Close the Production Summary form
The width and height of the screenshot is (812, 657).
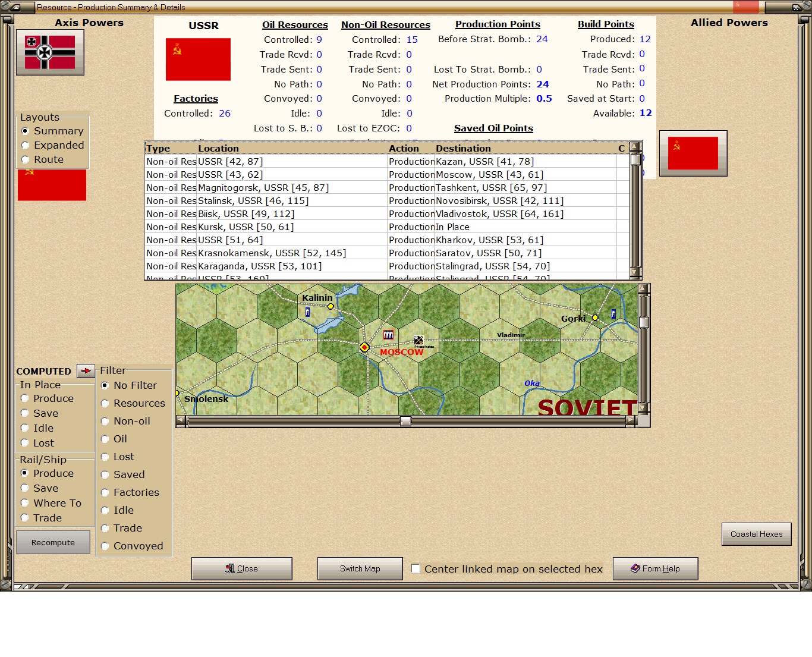(242, 568)
